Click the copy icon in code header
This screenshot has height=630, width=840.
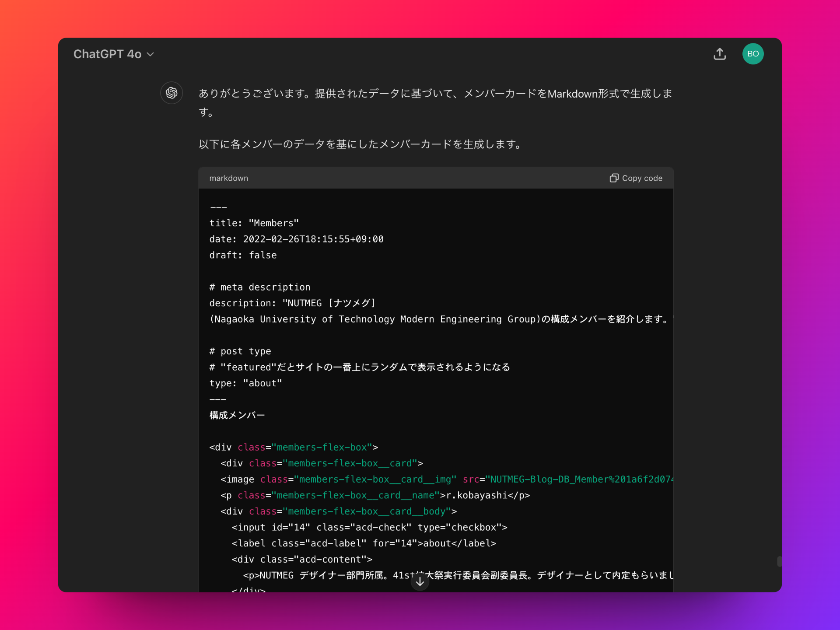(614, 178)
